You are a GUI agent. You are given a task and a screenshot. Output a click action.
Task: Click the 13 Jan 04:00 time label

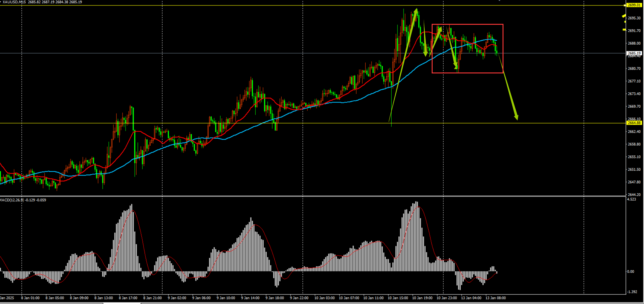471,298
